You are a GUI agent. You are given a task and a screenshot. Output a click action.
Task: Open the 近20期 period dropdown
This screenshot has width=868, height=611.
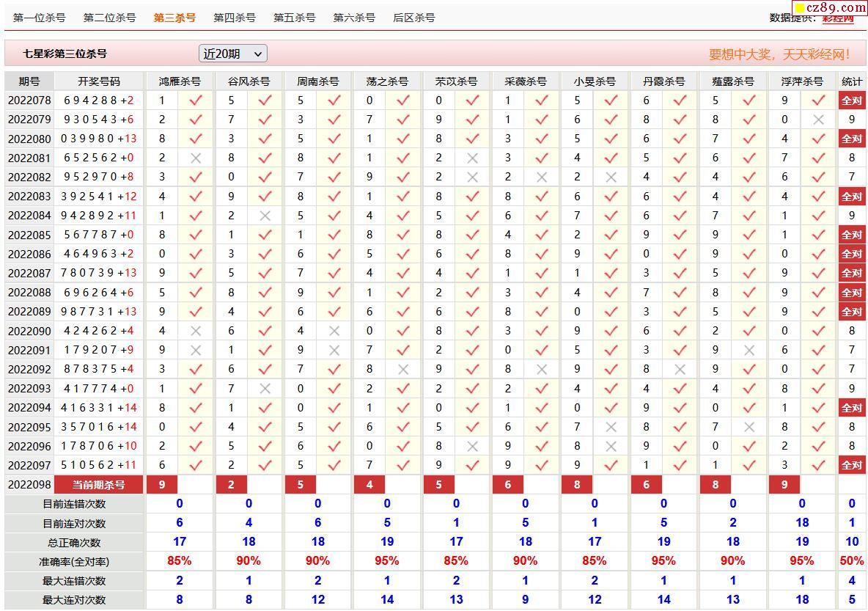point(233,54)
